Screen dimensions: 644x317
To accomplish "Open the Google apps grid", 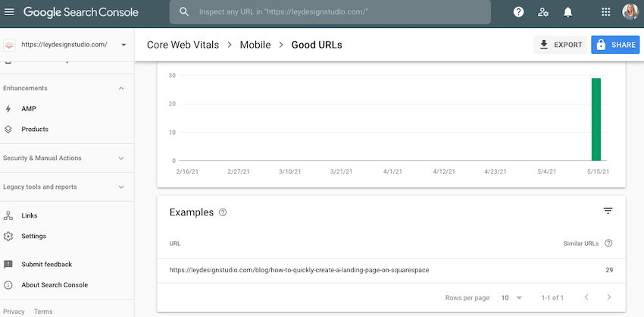I will [606, 12].
